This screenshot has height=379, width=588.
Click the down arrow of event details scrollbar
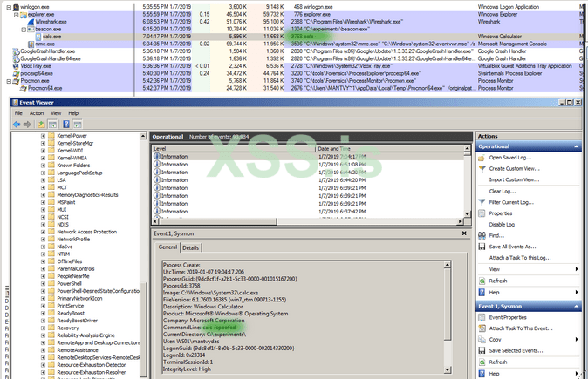click(x=448, y=370)
